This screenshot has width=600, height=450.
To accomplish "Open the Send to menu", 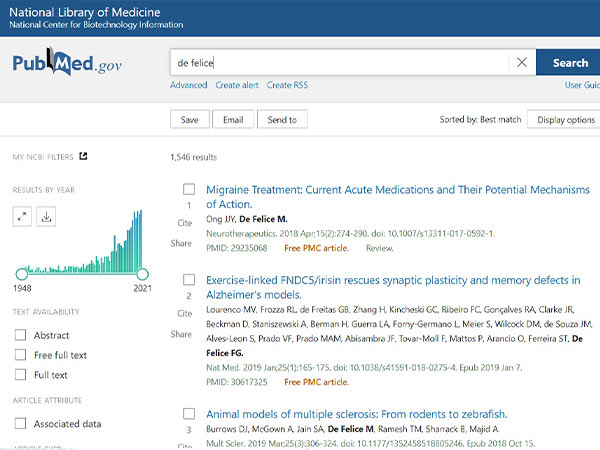I will click(x=282, y=120).
